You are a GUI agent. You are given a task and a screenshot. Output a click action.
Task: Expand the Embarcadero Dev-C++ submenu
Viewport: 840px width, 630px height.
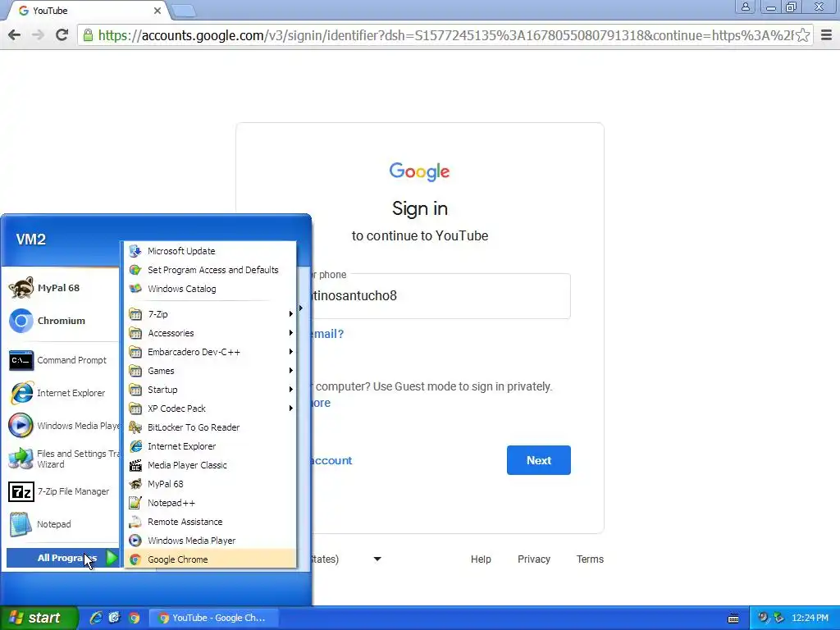210,352
